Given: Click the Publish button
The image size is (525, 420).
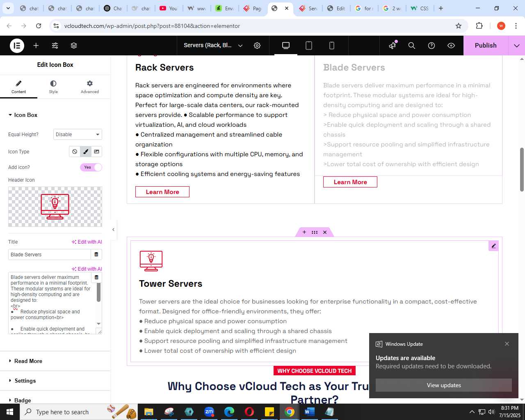Looking at the screenshot, I should (486, 46).
